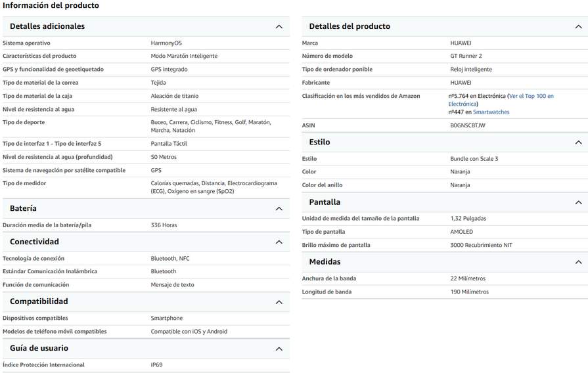Collapse the Batería section chevron
This screenshot has height=373, width=588.
(x=279, y=208)
